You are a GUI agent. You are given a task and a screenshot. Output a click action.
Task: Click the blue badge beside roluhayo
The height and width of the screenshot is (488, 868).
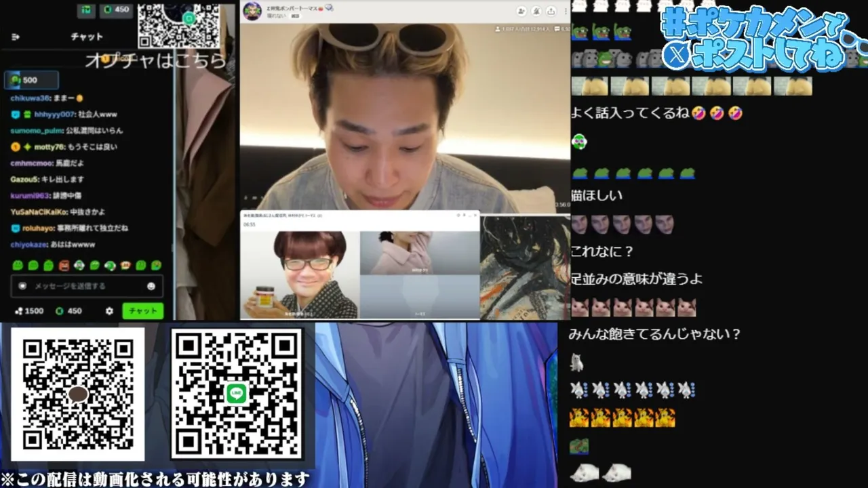(x=15, y=228)
